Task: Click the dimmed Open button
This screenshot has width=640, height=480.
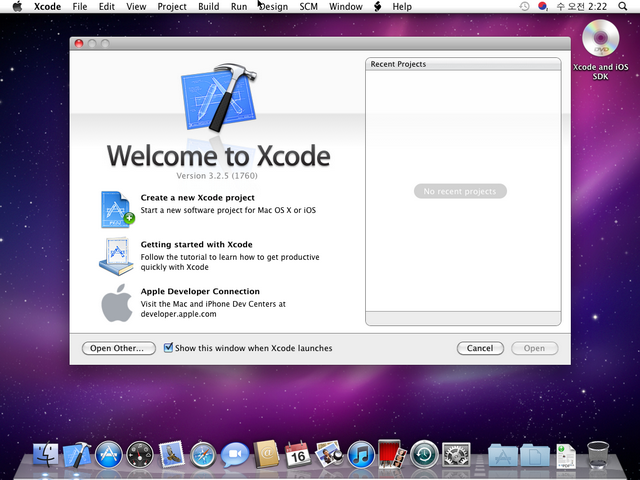Action: [x=534, y=348]
